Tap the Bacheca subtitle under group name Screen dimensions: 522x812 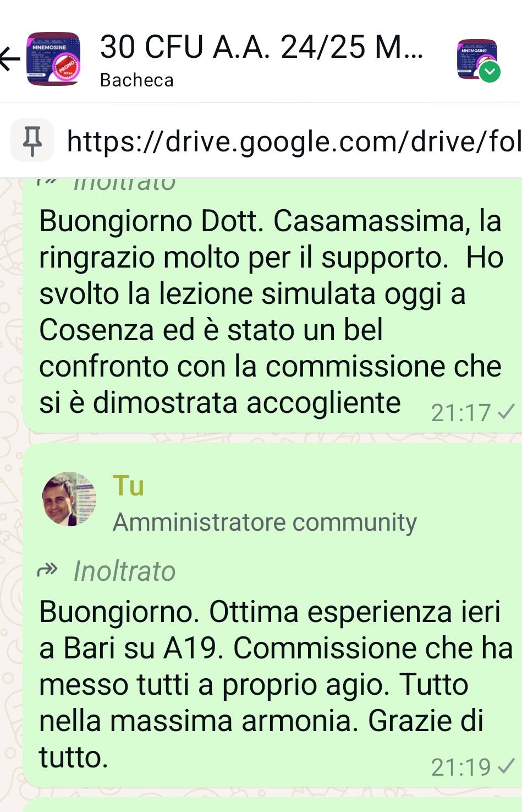click(136, 80)
